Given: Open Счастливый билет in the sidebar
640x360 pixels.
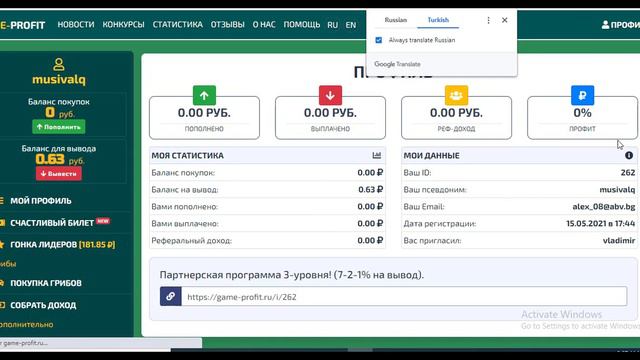Looking at the screenshot, I should pyautogui.click(x=52, y=223).
